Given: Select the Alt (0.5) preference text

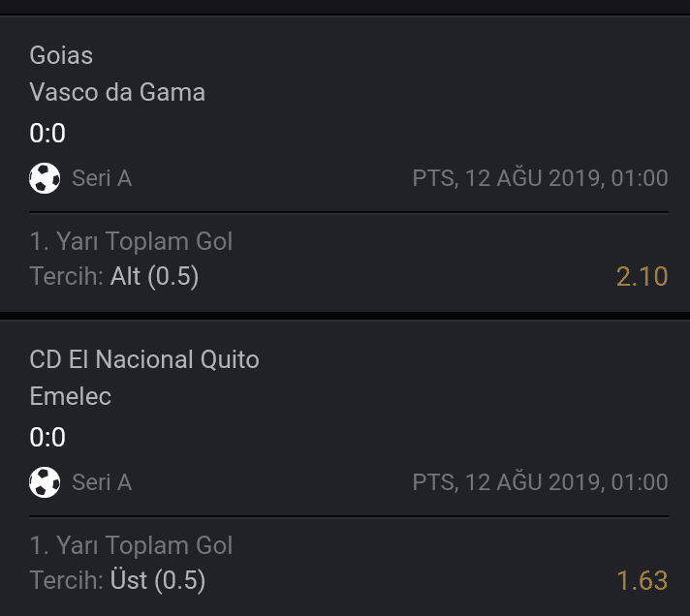Looking at the screenshot, I should [154, 277].
